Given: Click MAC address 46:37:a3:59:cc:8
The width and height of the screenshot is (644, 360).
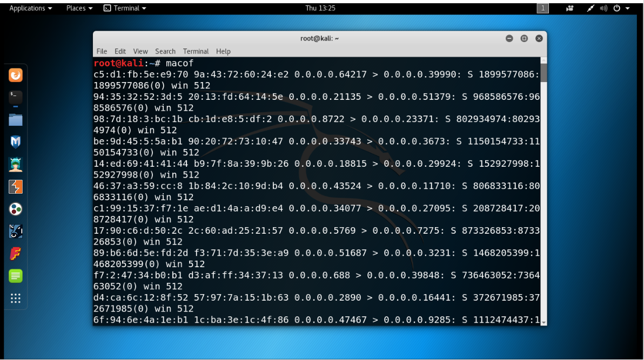Looking at the screenshot, I should point(138,186).
